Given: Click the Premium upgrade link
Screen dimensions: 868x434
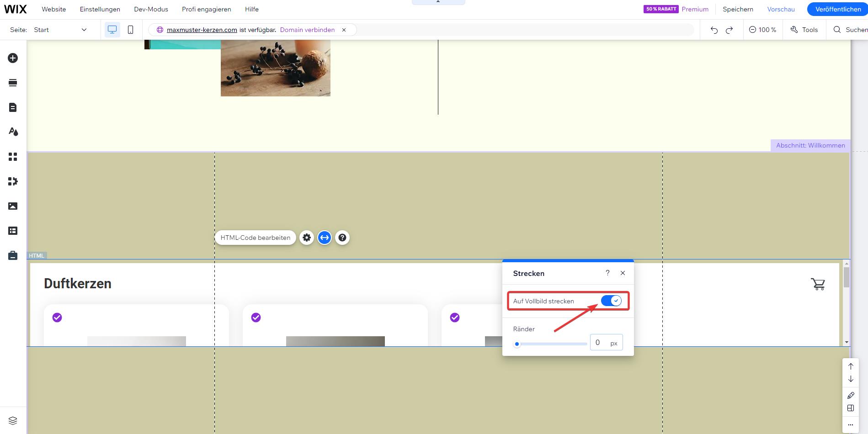Looking at the screenshot, I should tap(695, 9).
